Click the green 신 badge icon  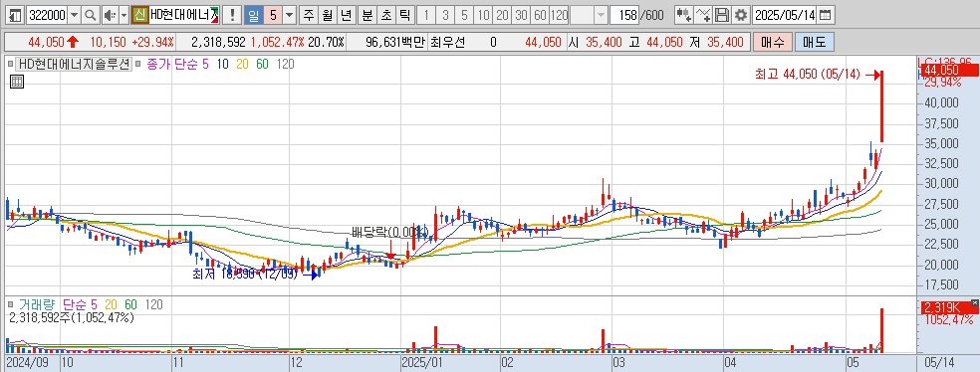pyautogui.click(x=140, y=14)
